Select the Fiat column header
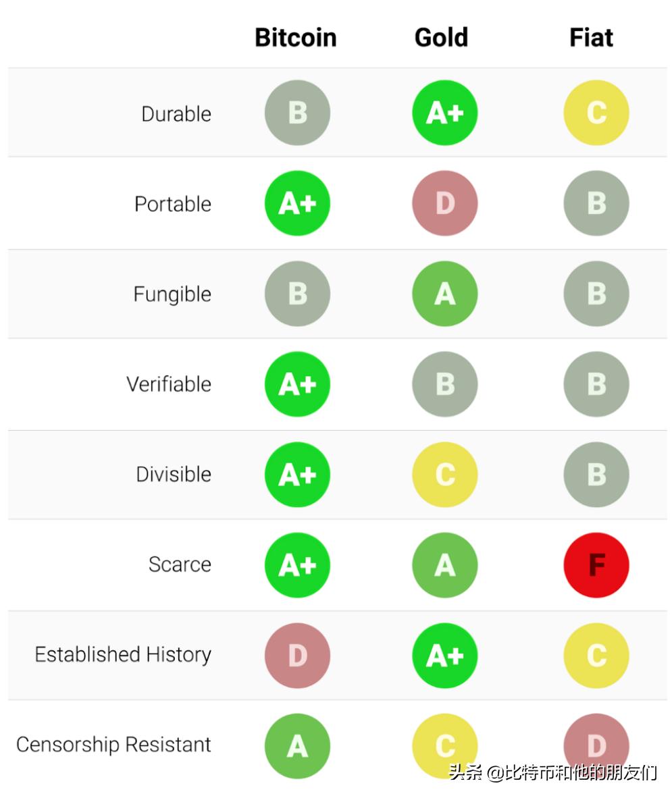The width and height of the screenshot is (672, 796). pyautogui.click(x=591, y=38)
